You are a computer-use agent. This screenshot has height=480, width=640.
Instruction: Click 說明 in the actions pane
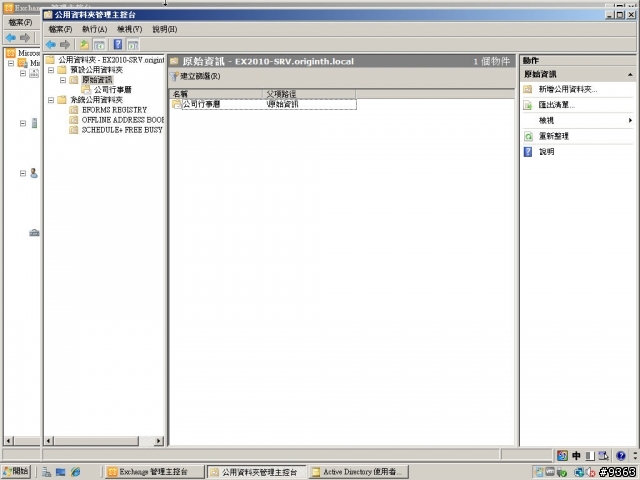coord(547,152)
